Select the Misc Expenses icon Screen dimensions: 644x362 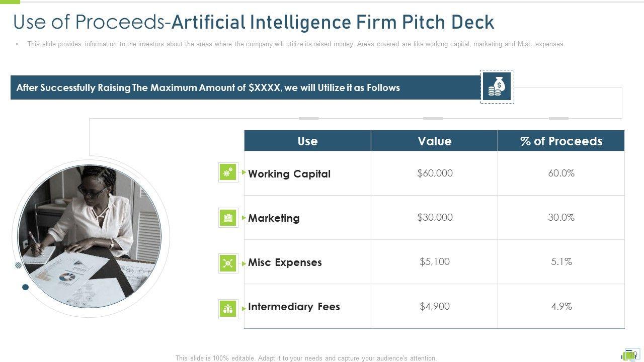[228, 263]
